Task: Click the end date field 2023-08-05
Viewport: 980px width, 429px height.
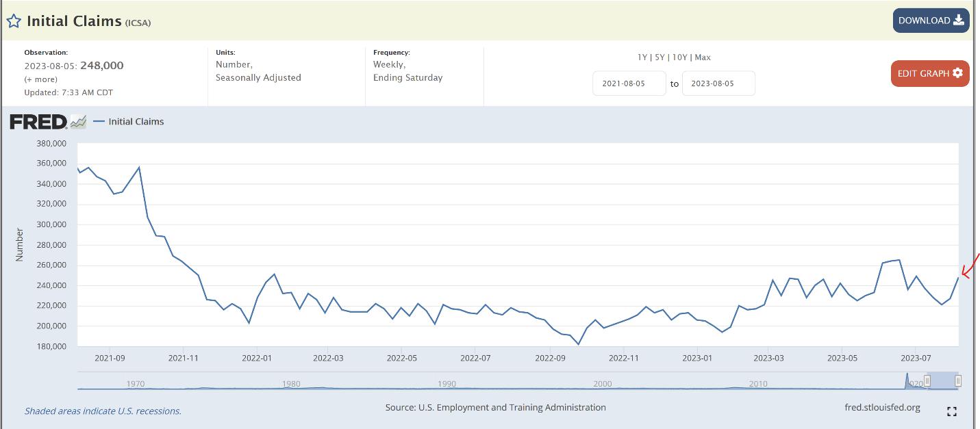Action: pos(718,83)
